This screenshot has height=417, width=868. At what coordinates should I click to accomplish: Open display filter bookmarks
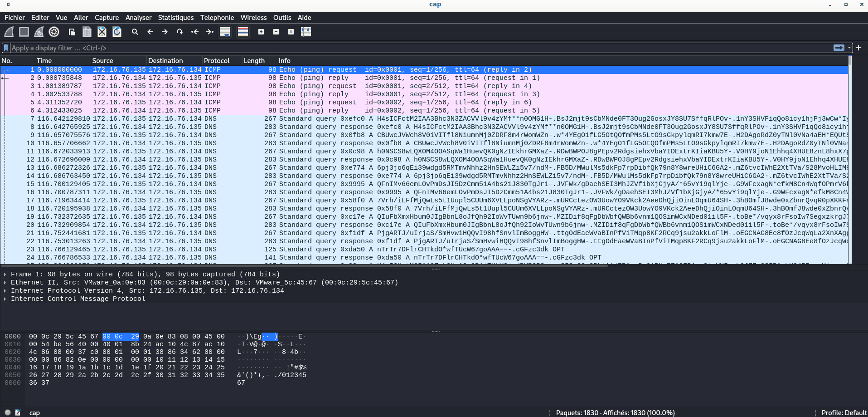[6, 48]
